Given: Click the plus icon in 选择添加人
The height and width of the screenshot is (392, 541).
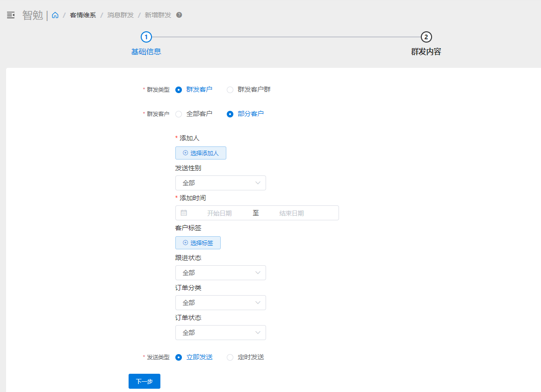Looking at the screenshot, I should tap(185, 153).
